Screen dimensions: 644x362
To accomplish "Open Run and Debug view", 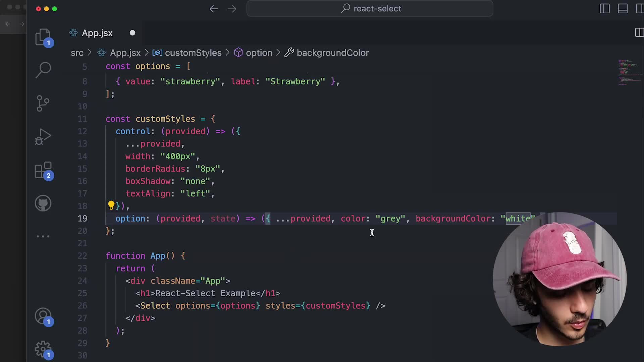I will click(43, 137).
